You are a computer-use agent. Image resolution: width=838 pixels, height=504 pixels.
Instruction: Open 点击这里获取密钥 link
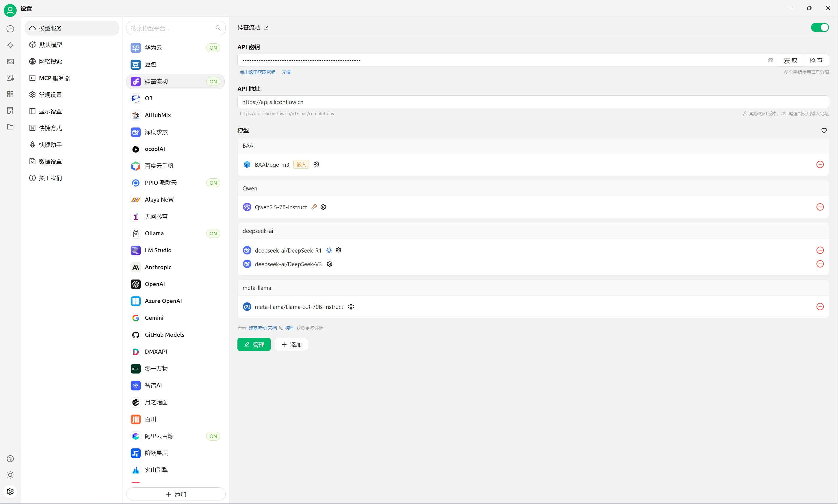click(258, 72)
